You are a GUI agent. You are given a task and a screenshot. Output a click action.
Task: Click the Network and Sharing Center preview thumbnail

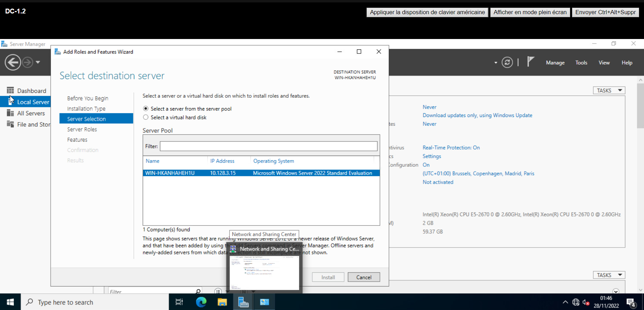pos(265,273)
